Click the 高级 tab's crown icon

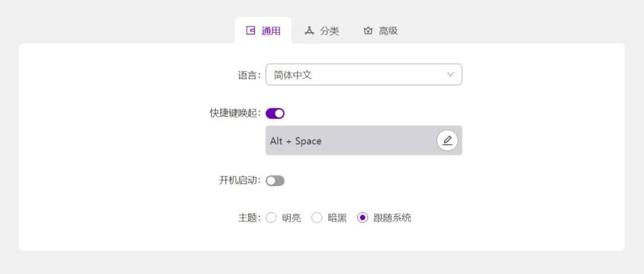pyautogui.click(x=368, y=31)
